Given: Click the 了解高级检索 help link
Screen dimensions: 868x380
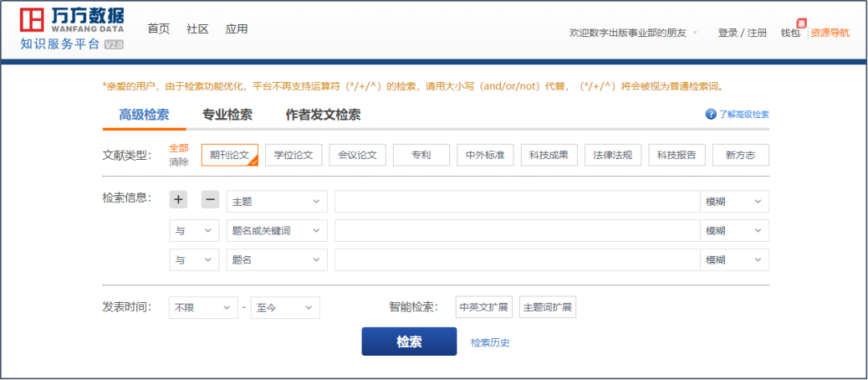Looking at the screenshot, I should coord(743,115).
